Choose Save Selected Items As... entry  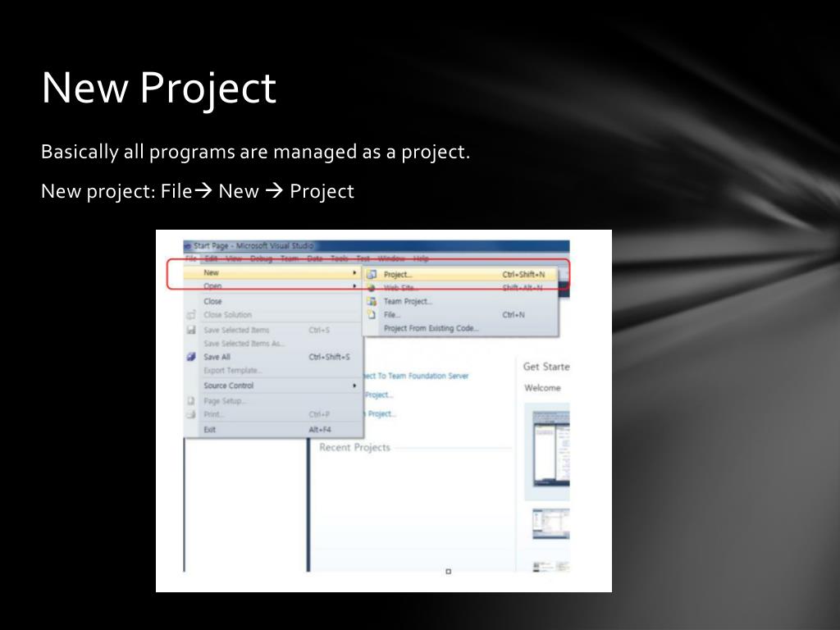272,344
